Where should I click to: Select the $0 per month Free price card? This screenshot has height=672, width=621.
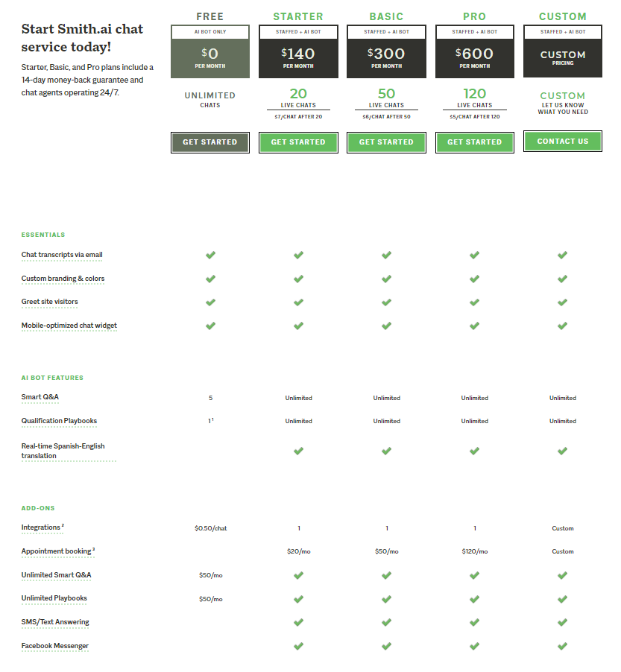[x=209, y=51]
